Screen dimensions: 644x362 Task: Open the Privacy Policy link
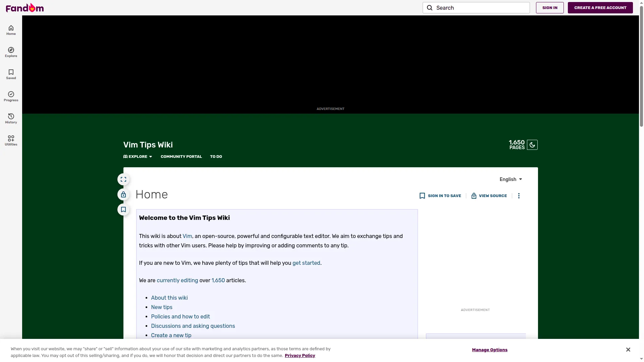coord(300,356)
